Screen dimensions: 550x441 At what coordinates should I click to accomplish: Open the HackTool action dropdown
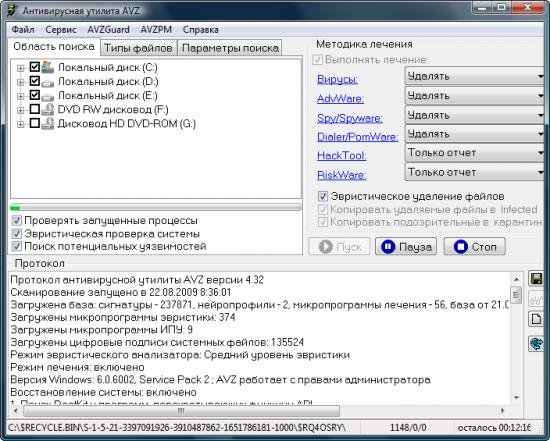click(x=474, y=153)
